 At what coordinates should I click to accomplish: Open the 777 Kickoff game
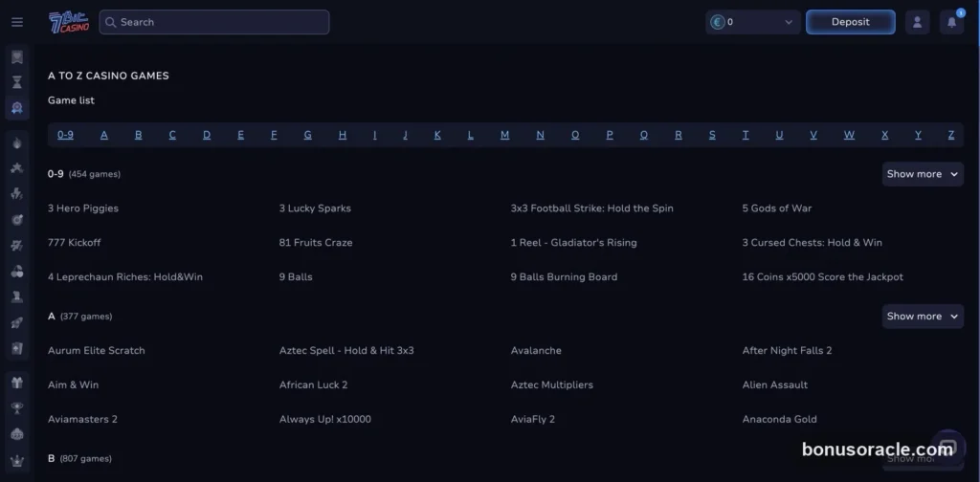pyautogui.click(x=75, y=243)
